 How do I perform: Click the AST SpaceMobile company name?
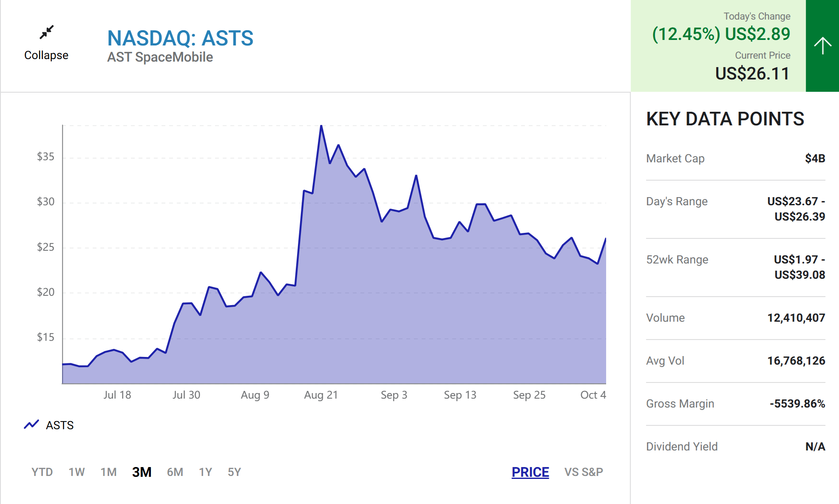point(160,57)
